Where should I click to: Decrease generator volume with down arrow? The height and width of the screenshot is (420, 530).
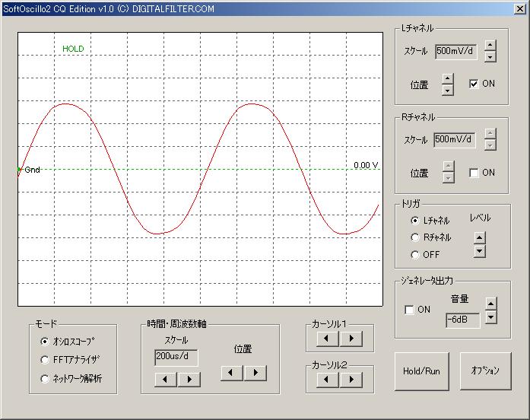[490, 317]
